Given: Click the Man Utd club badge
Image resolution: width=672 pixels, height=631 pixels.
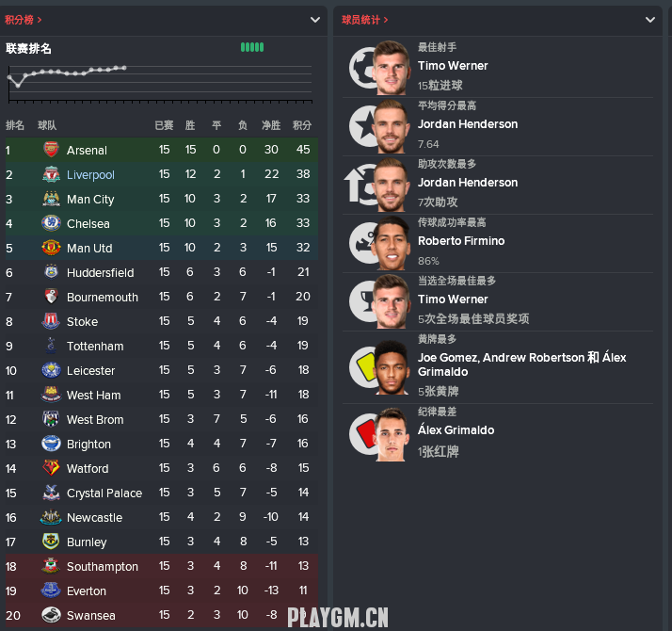Looking at the screenshot, I should (x=51, y=248).
